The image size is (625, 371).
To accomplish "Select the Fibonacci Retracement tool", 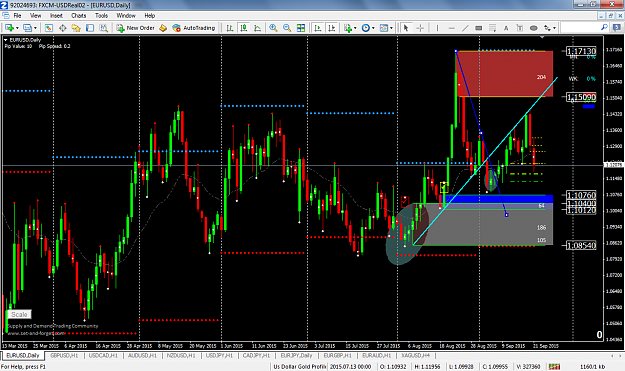I will 492,28.
